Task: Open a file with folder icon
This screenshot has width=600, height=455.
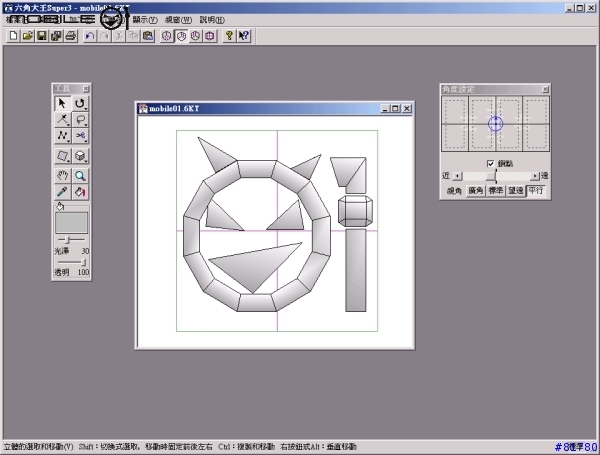Action: pyautogui.click(x=28, y=36)
